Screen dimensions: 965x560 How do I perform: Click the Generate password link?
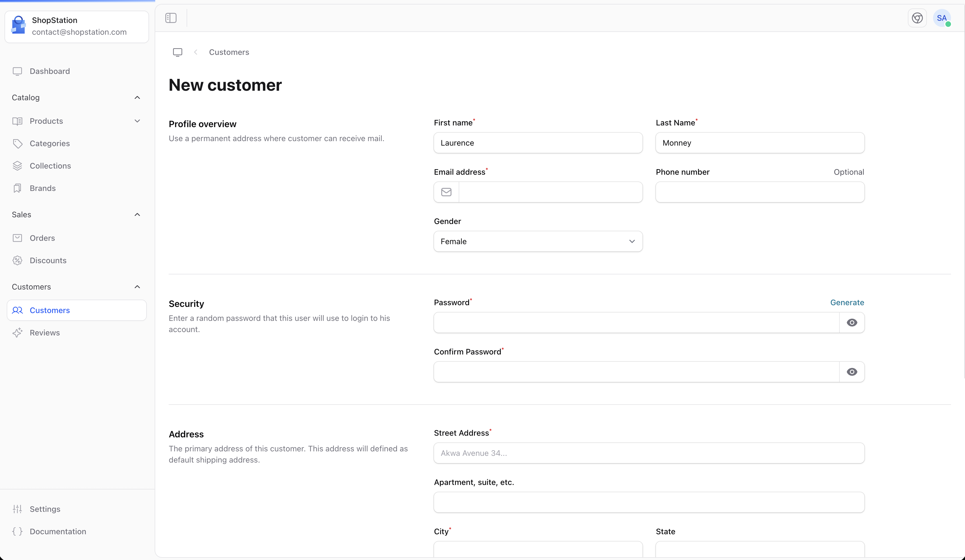[847, 302]
